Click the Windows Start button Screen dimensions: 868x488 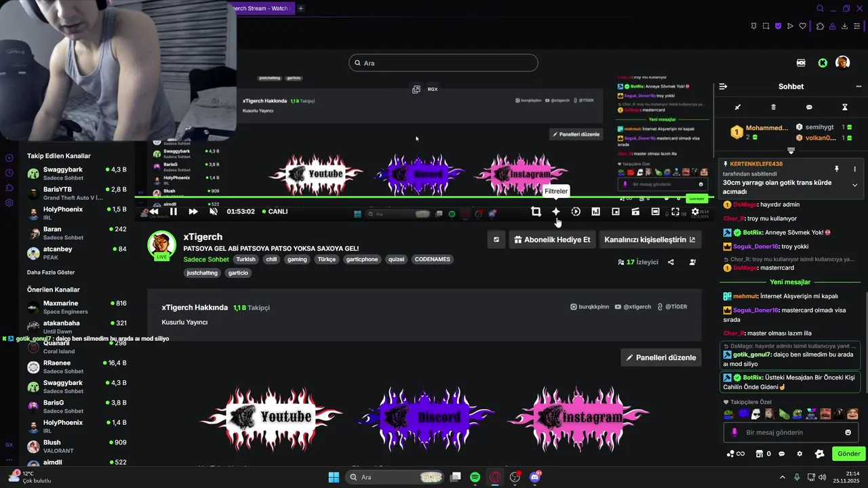(x=334, y=477)
